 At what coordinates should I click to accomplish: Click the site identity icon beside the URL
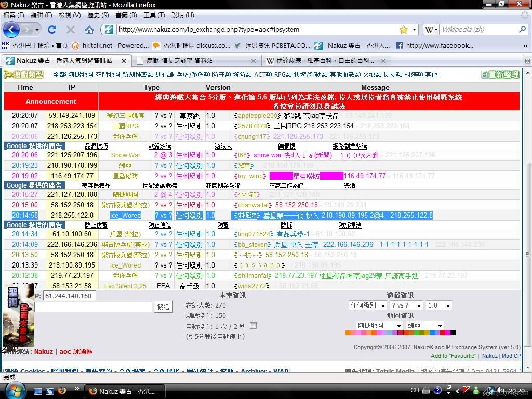pos(109,30)
